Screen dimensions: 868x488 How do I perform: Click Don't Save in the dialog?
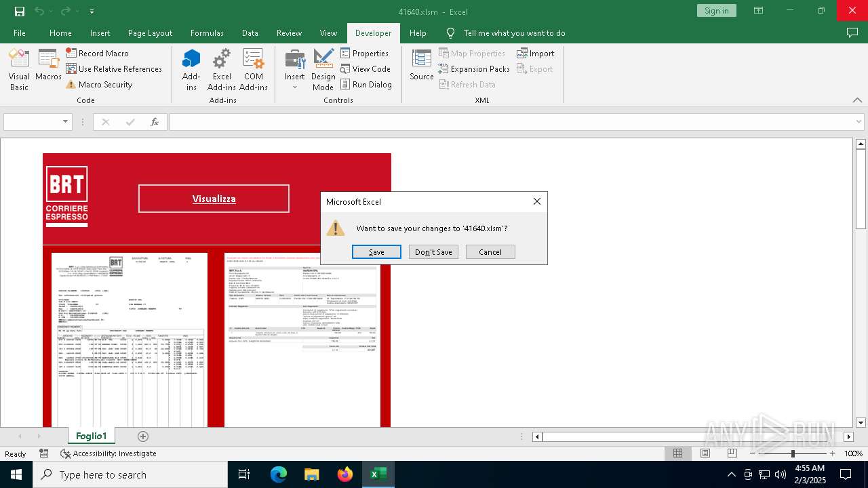(x=433, y=252)
